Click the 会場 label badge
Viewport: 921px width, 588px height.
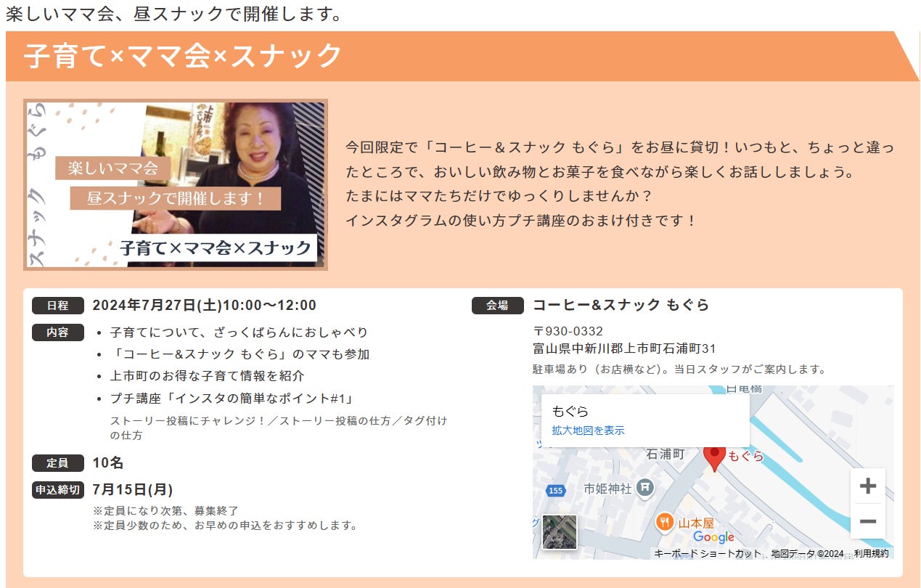(x=498, y=306)
